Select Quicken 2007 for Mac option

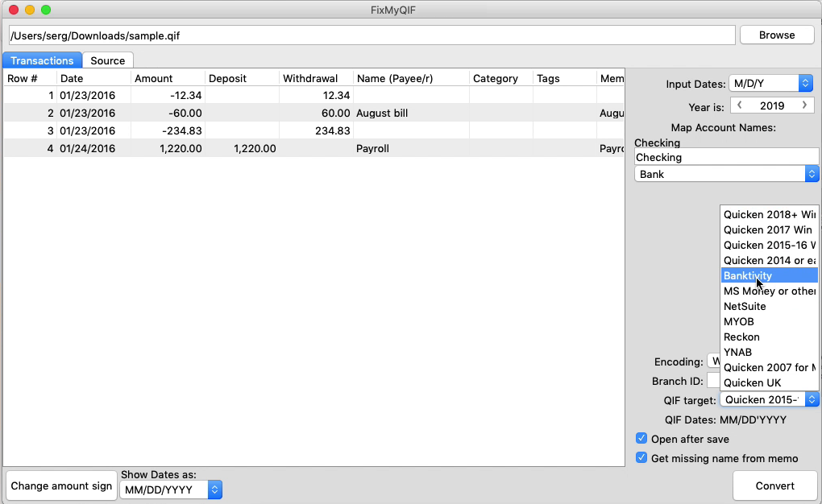click(x=769, y=367)
